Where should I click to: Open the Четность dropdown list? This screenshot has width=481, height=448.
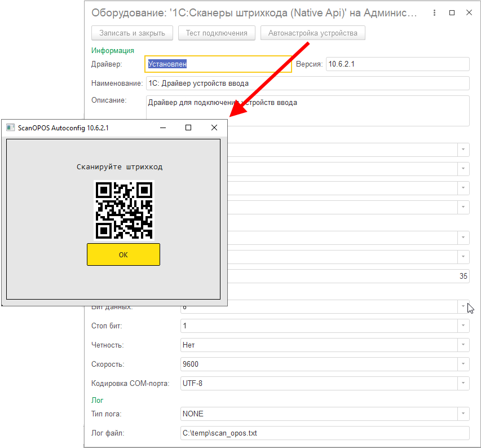pos(463,345)
